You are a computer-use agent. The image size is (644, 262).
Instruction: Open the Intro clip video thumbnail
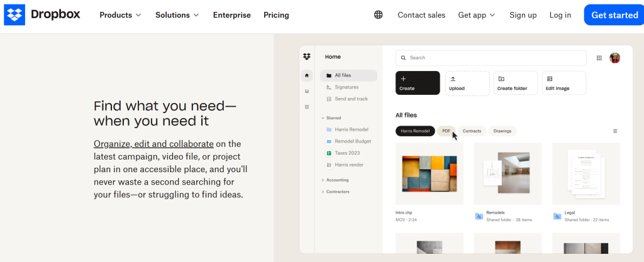click(x=430, y=173)
